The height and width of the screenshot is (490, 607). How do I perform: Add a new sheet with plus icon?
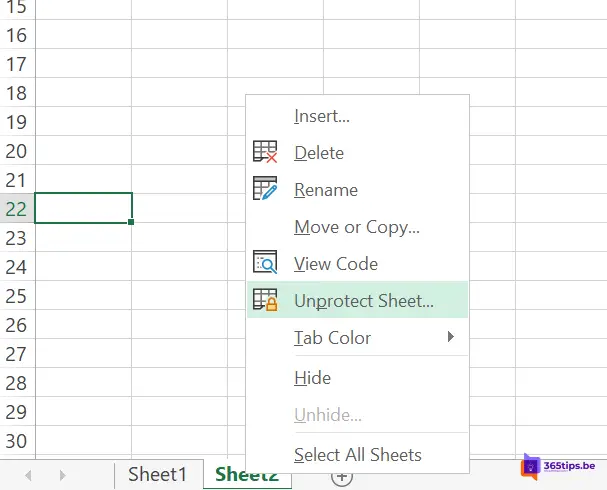click(x=342, y=478)
